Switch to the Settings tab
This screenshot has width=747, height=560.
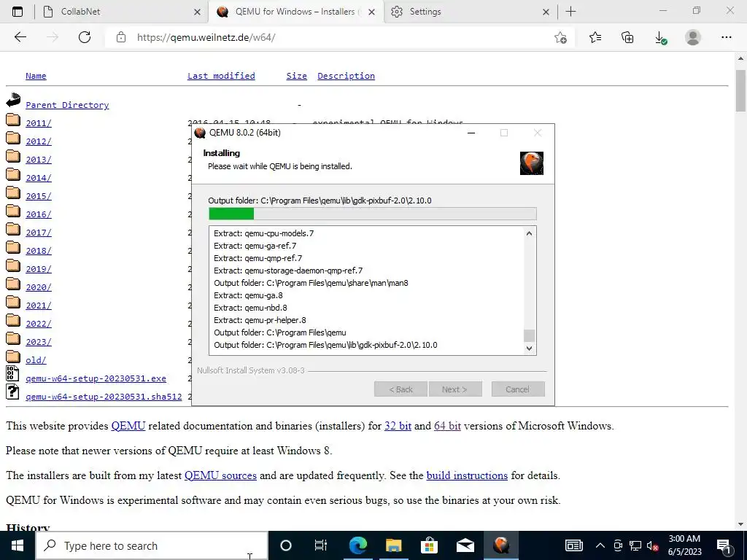[x=469, y=12]
